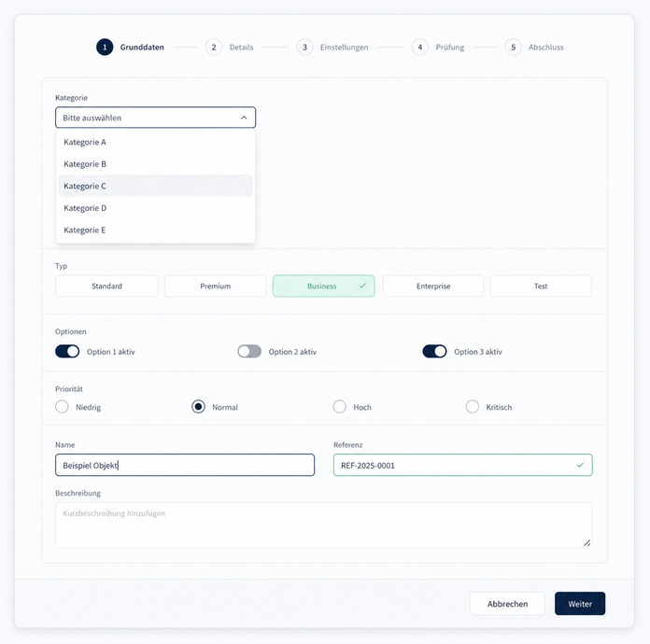The width and height of the screenshot is (650, 644).
Task: Disable the Option 3 aktiv switch
Action: (x=434, y=352)
